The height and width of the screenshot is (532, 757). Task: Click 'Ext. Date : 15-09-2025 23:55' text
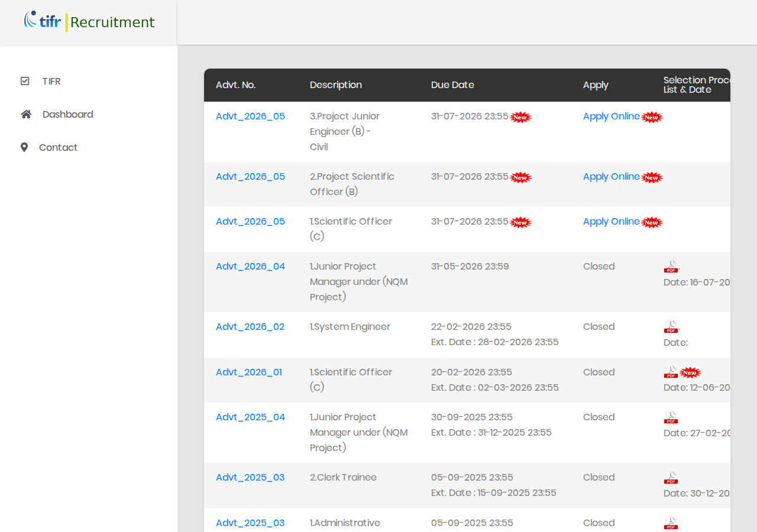coord(494,493)
